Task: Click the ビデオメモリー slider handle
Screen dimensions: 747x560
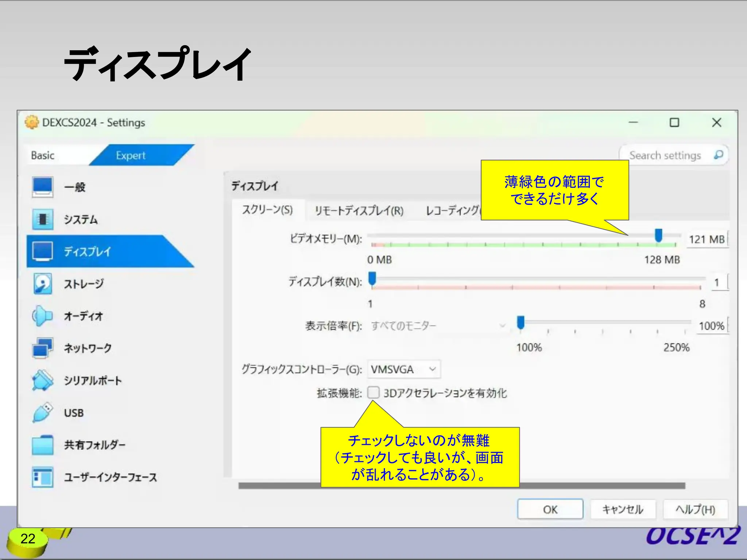Action: click(658, 236)
